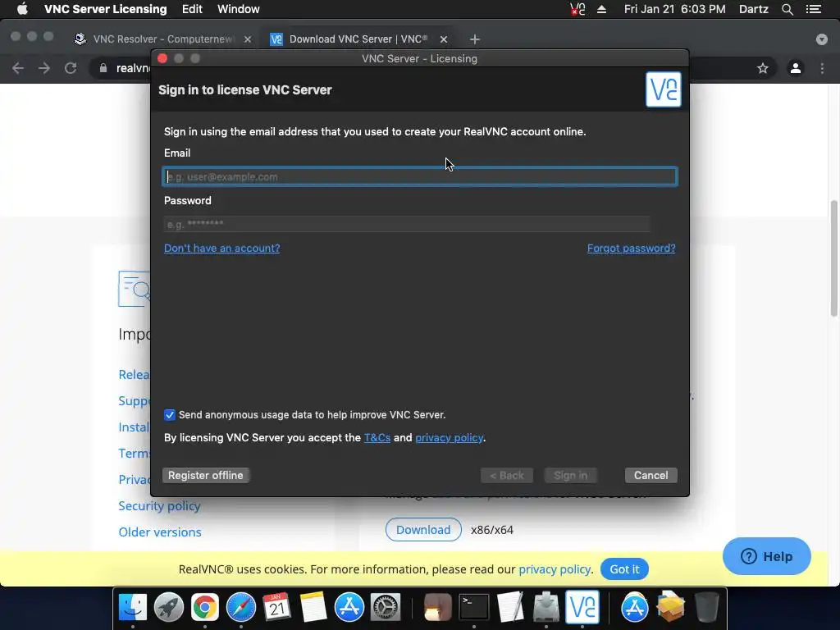
Task: Open VNC Server icon in the dock
Action: (x=582, y=608)
